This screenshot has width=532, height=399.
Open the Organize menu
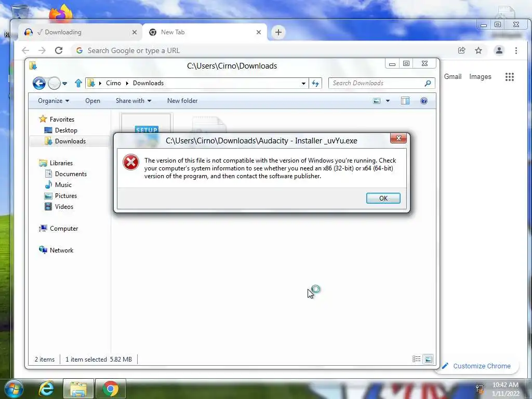54,101
